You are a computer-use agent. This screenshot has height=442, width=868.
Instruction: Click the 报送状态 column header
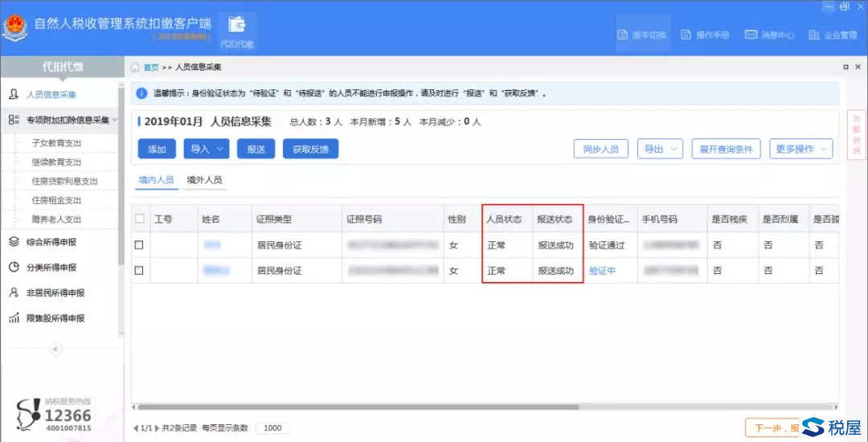tap(558, 219)
